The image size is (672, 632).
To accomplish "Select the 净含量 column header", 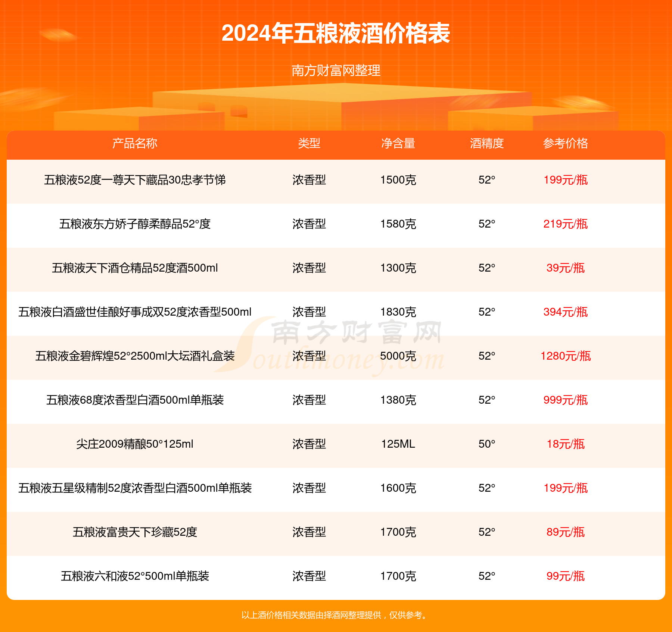I will [x=398, y=143].
